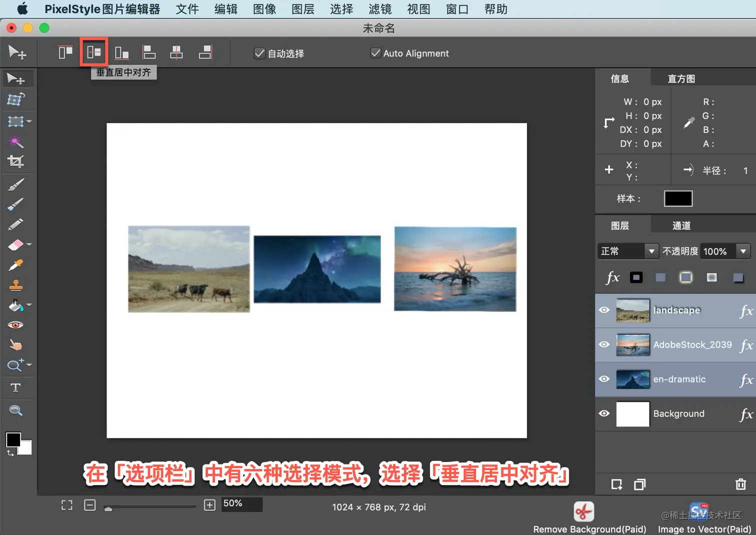The width and height of the screenshot is (756, 535).
Task: Expand the paint bucket tool options arrow
Action: coord(29,304)
